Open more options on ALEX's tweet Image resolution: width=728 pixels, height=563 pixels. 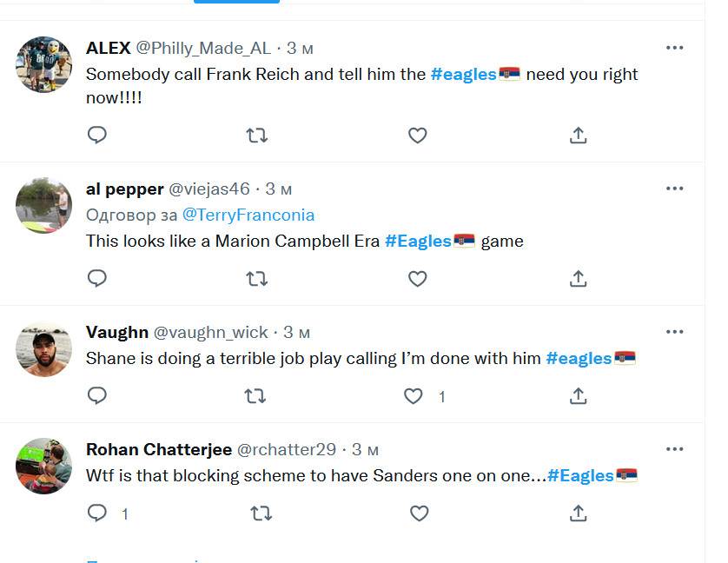click(675, 48)
